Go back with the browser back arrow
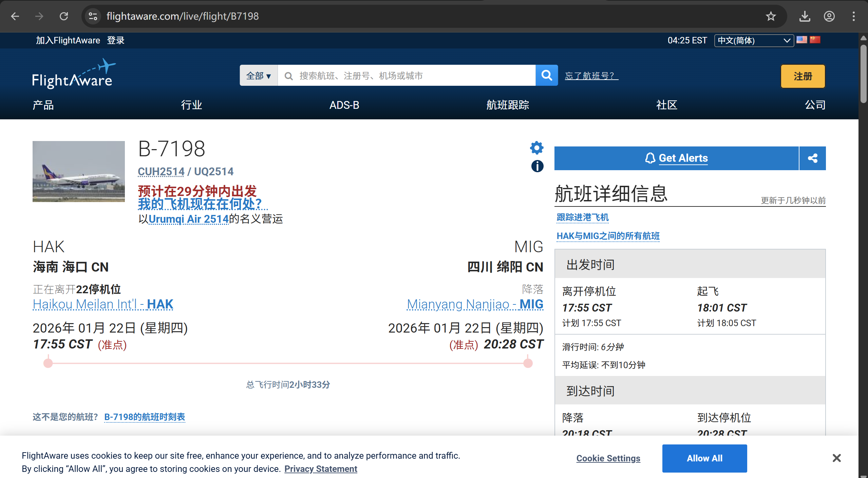 15,16
